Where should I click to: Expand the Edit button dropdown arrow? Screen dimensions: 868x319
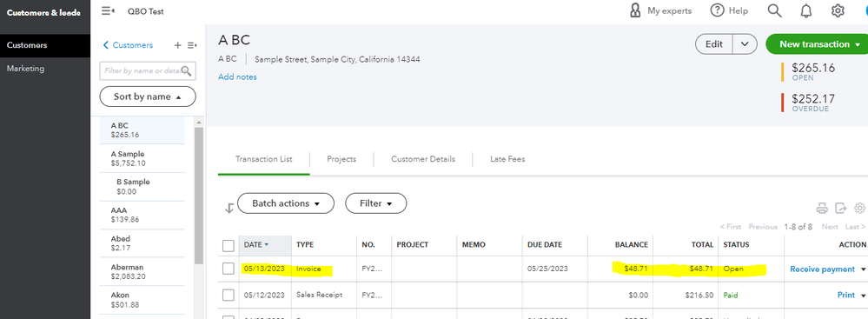point(745,44)
